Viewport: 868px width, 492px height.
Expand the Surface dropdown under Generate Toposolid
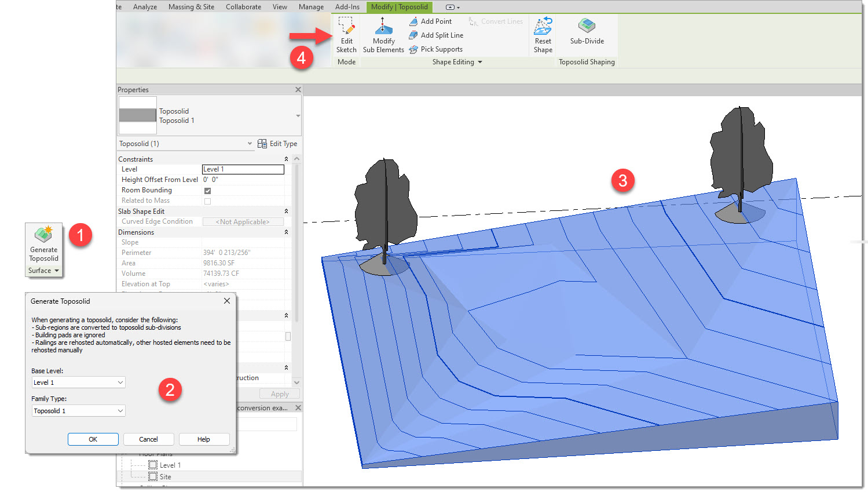point(44,271)
